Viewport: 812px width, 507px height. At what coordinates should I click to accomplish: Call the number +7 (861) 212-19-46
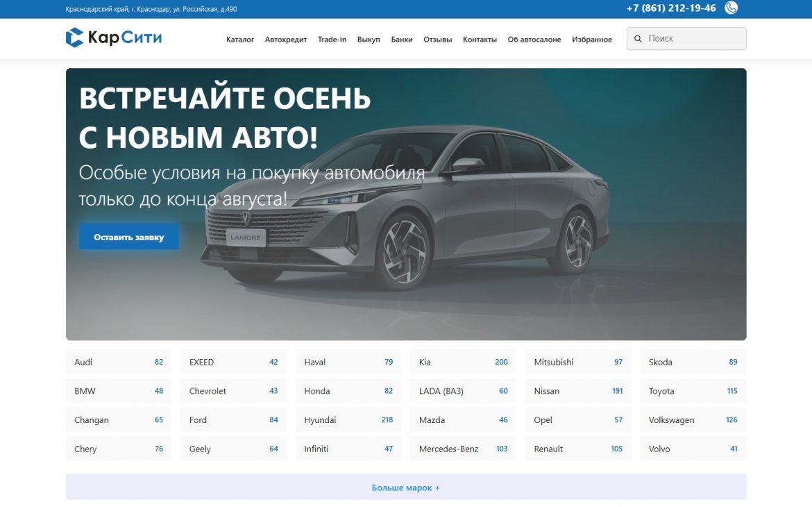(671, 8)
